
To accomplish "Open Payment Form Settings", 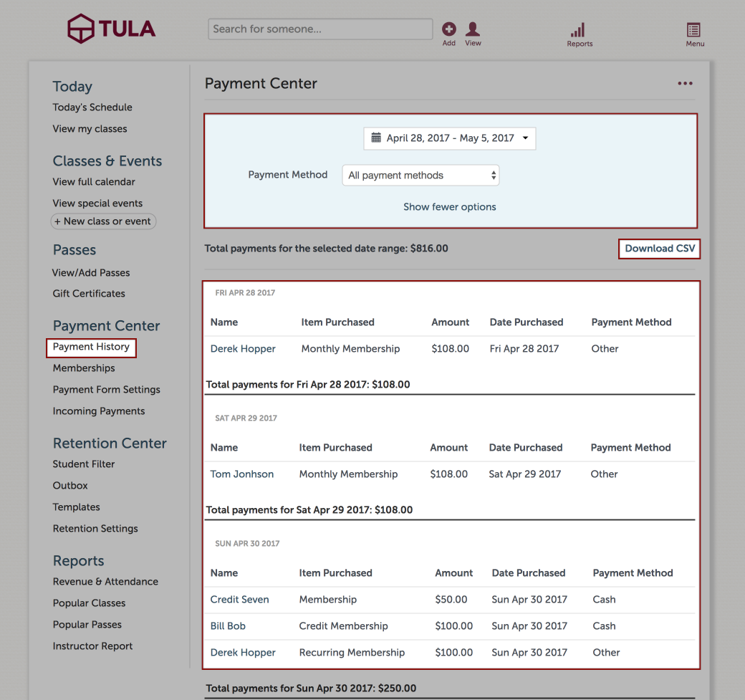I will pos(107,390).
